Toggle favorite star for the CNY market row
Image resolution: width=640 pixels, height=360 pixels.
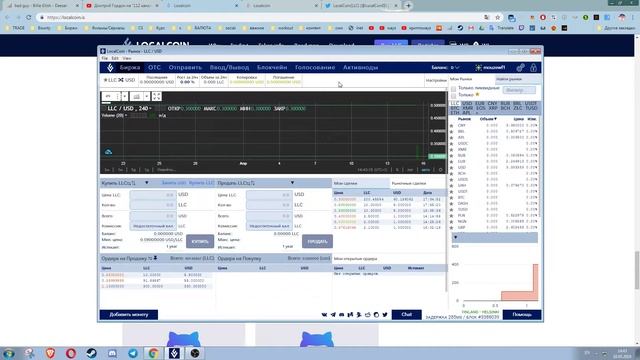click(451, 126)
